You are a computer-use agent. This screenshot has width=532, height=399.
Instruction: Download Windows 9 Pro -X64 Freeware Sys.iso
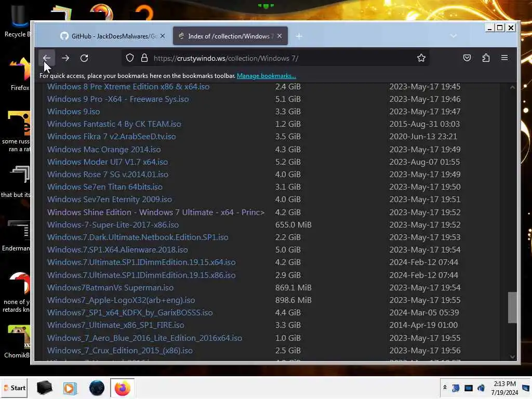pyautogui.click(x=118, y=99)
